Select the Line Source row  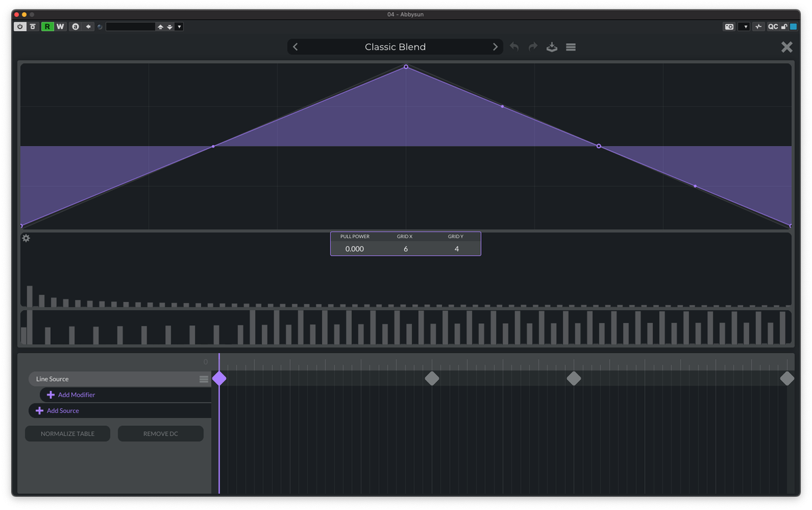(x=120, y=379)
